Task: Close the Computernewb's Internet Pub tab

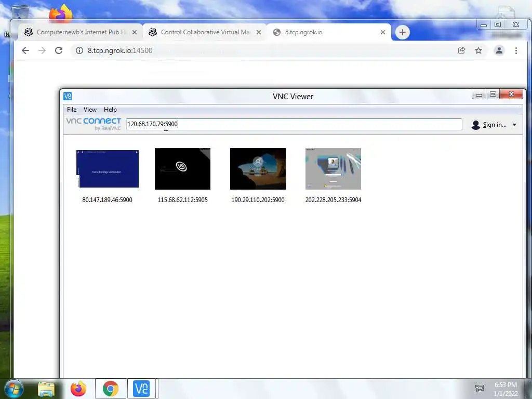Action: pos(135,32)
